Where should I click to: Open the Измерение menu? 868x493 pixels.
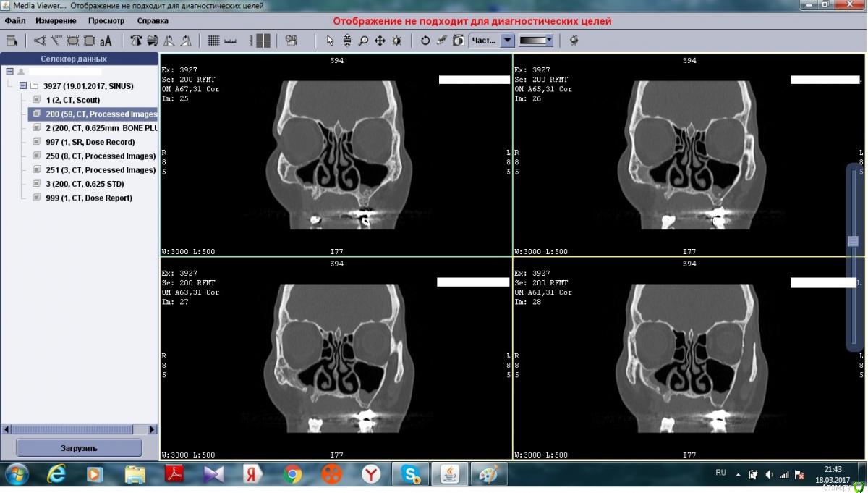coord(56,21)
